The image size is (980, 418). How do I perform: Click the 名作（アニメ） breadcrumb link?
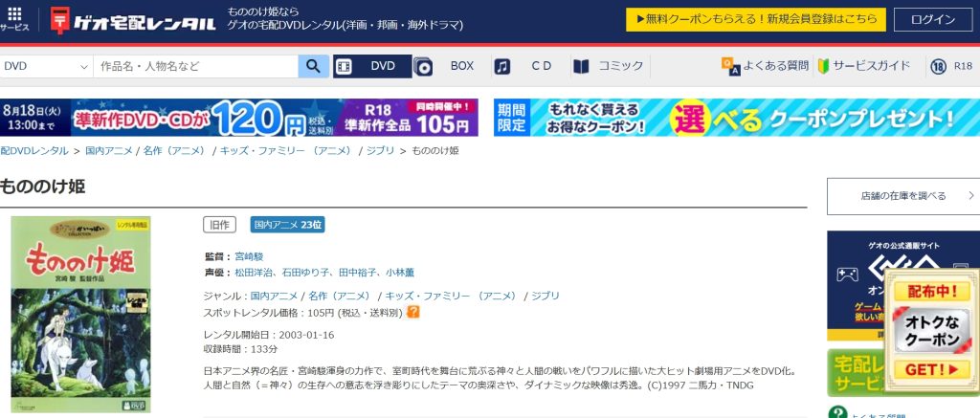pos(175,150)
